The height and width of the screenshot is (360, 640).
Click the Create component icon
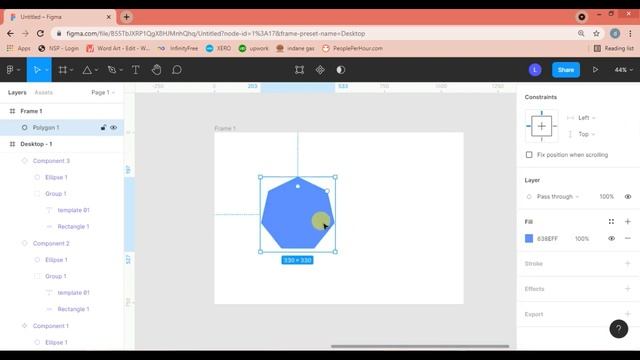320,70
